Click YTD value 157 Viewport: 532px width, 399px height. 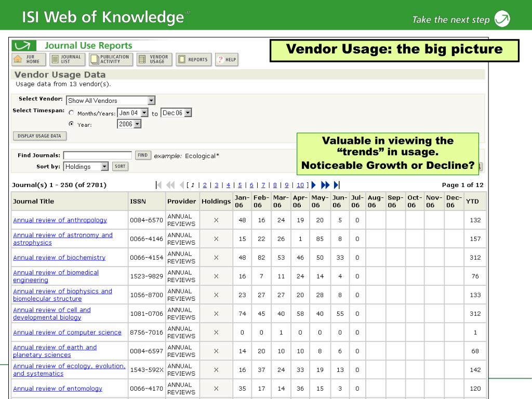tap(475, 238)
